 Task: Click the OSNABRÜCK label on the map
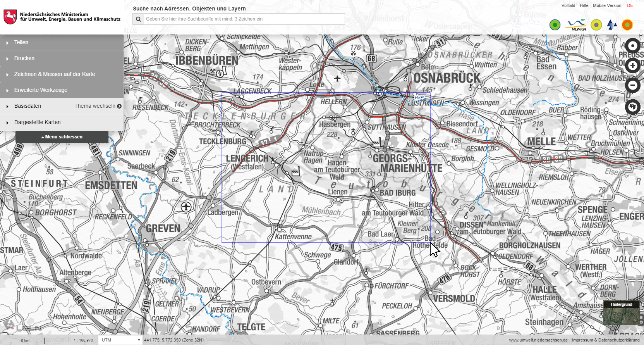(x=447, y=78)
